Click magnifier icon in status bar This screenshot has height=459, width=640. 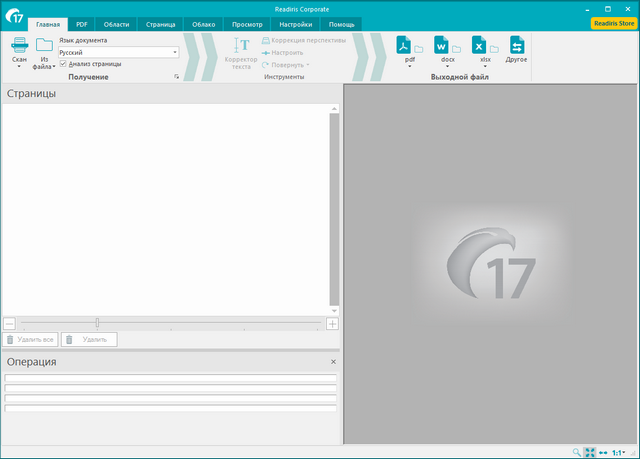click(x=577, y=452)
